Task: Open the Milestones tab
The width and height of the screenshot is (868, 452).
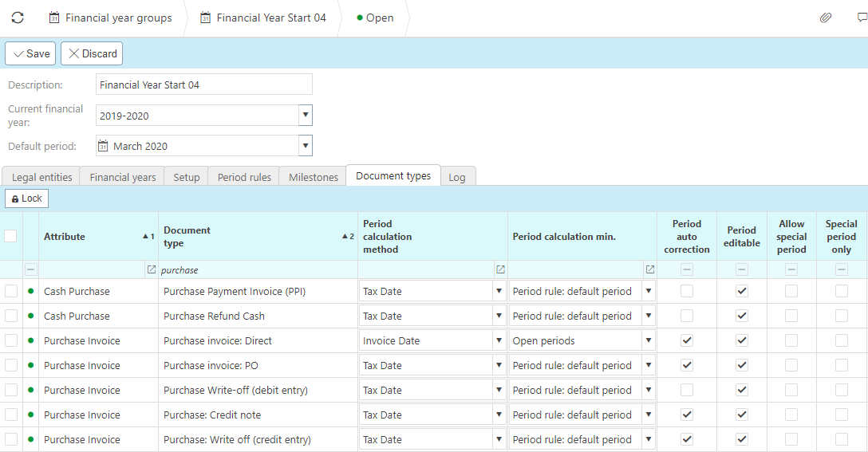Action: tap(313, 177)
